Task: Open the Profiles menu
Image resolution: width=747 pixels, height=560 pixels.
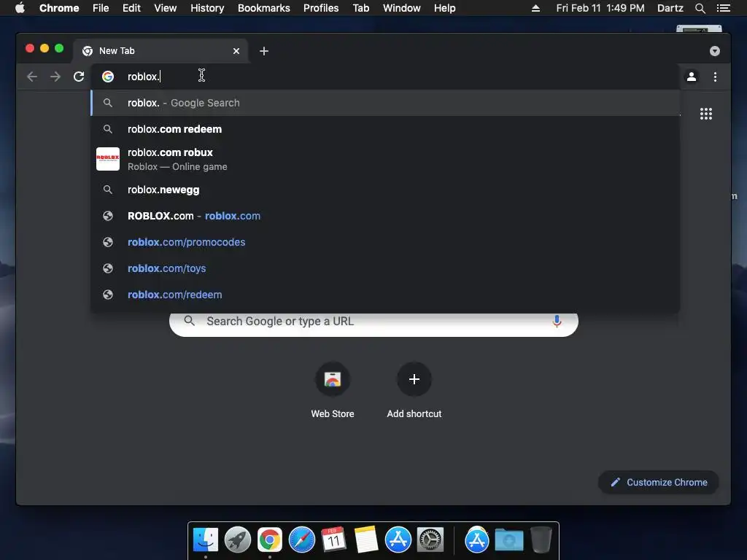Action: coord(321,8)
